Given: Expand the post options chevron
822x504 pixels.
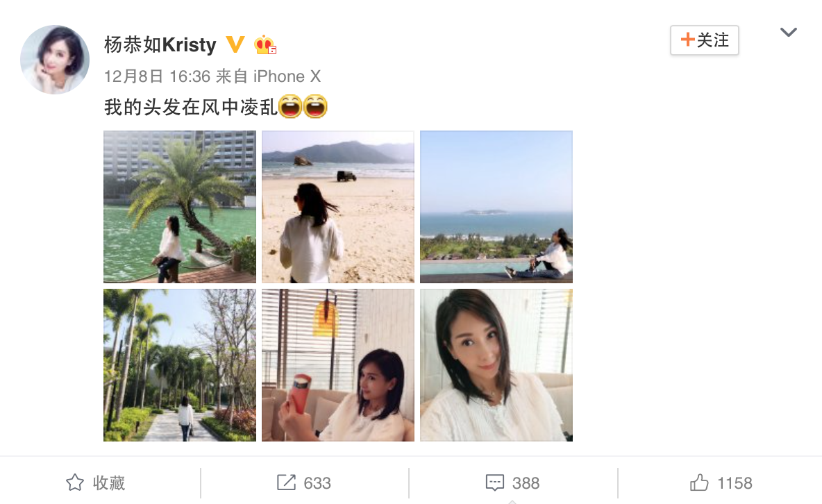Looking at the screenshot, I should tap(789, 33).
